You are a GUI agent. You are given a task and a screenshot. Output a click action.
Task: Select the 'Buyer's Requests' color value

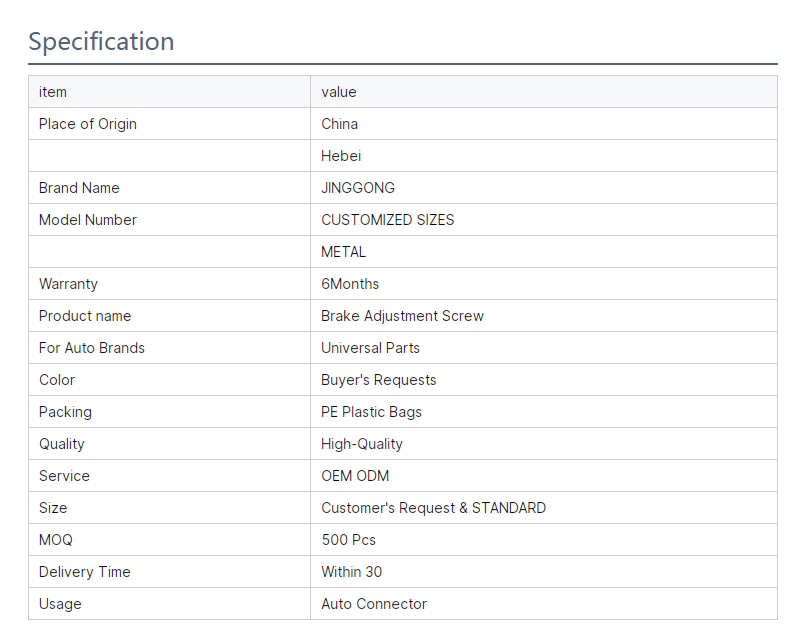tap(378, 380)
